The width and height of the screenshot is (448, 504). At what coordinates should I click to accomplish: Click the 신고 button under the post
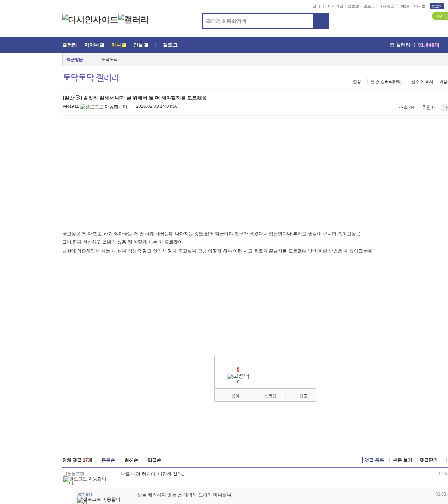point(303,396)
